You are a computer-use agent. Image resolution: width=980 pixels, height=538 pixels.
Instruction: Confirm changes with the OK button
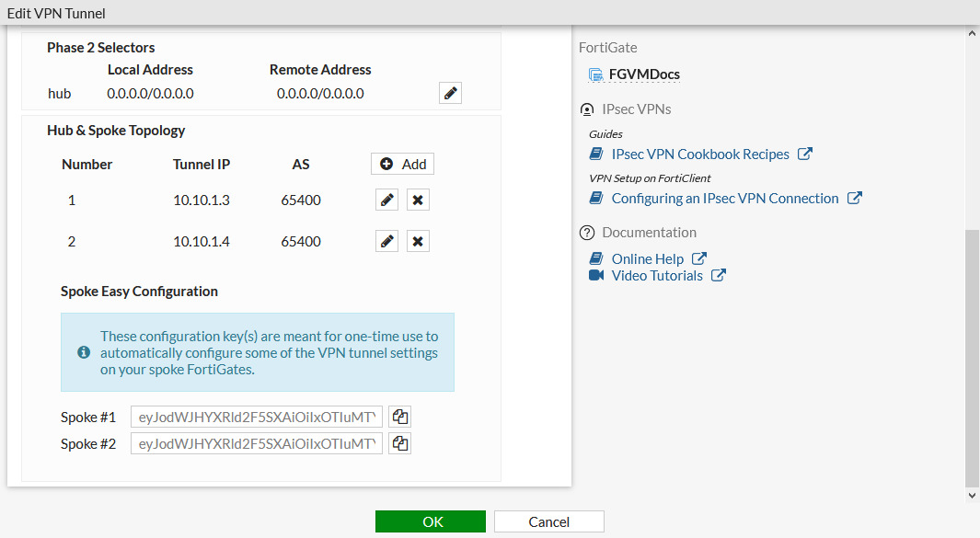pyautogui.click(x=430, y=521)
